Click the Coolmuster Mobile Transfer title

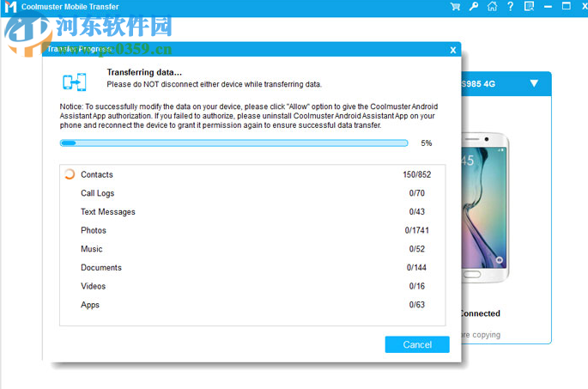(x=70, y=7)
